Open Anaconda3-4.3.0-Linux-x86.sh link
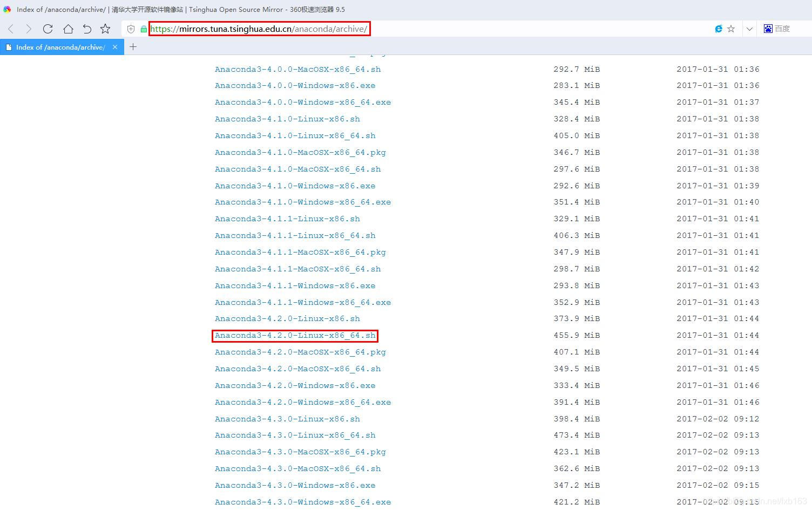Screen dimensions: 812x511 (287, 419)
